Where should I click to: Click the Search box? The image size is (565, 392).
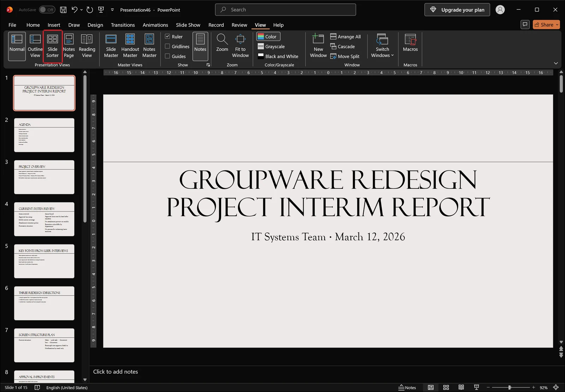point(285,10)
